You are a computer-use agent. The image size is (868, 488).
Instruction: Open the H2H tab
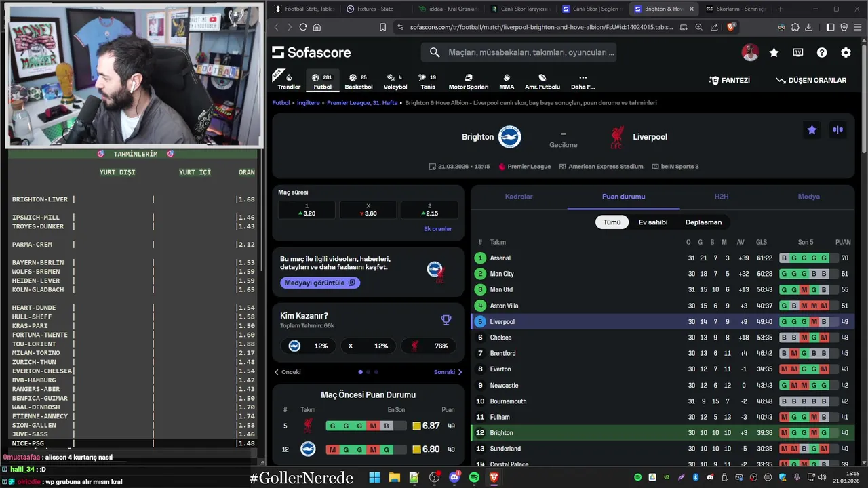[x=722, y=197]
